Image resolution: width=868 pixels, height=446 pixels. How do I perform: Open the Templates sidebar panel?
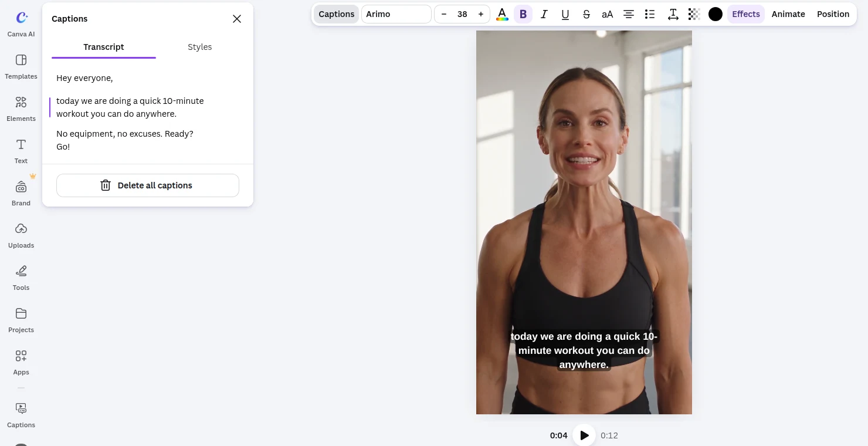point(21,66)
